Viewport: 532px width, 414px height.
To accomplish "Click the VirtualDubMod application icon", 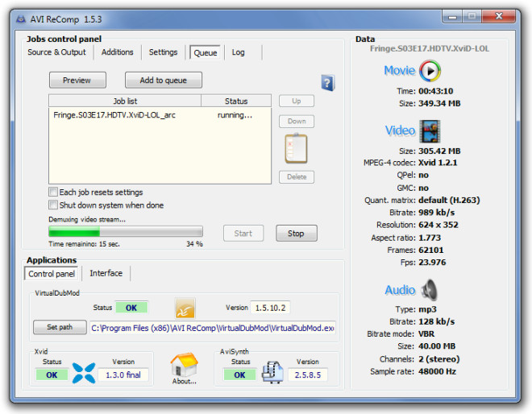I will pos(185,308).
